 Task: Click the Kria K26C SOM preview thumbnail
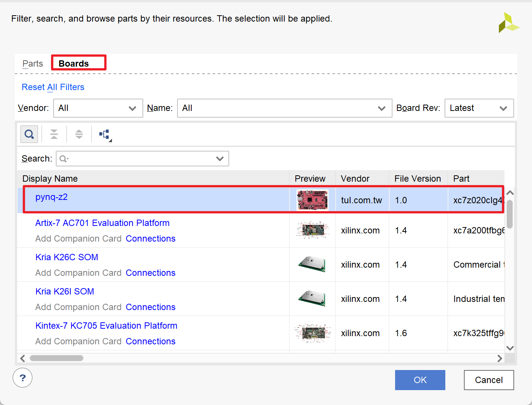click(312, 264)
